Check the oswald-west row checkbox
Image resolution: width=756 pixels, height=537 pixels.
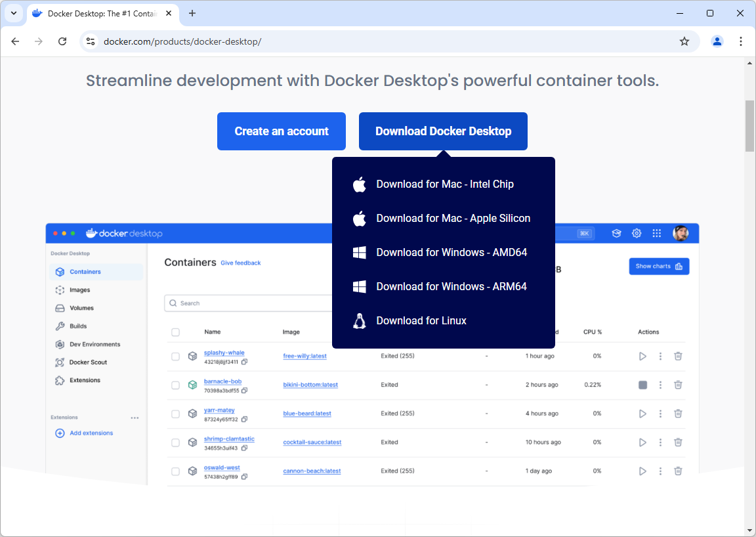coord(175,471)
